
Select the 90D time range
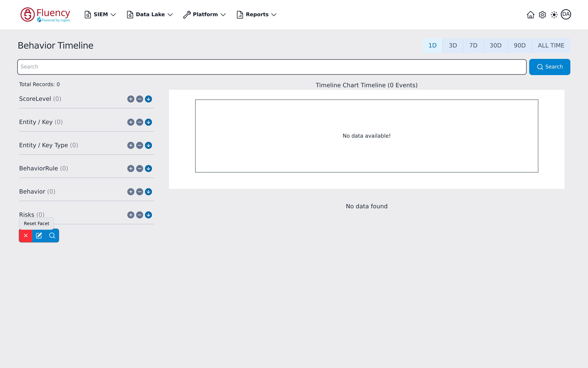click(520, 45)
